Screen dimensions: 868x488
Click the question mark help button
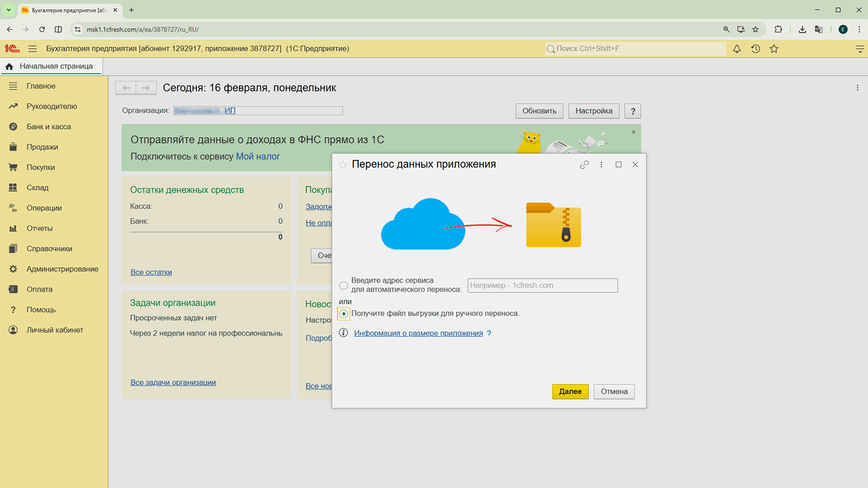[633, 111]
